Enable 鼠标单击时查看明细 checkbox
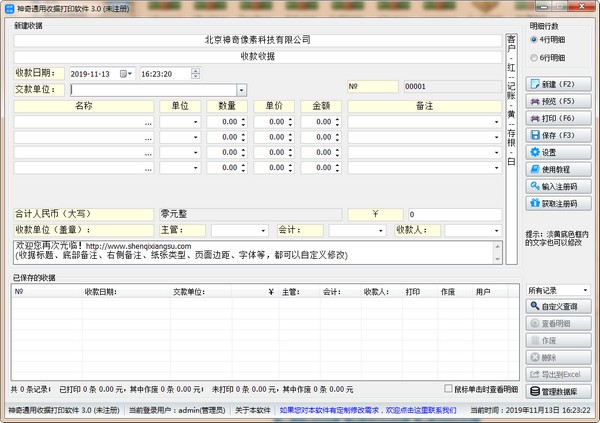 [449, 388]
